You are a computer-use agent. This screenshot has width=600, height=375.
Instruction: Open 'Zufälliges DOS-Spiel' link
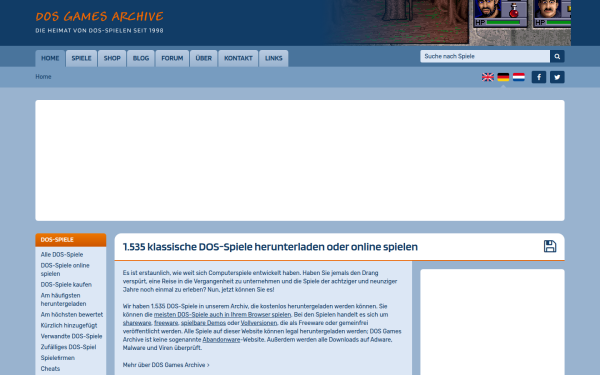tap(68, 347)
